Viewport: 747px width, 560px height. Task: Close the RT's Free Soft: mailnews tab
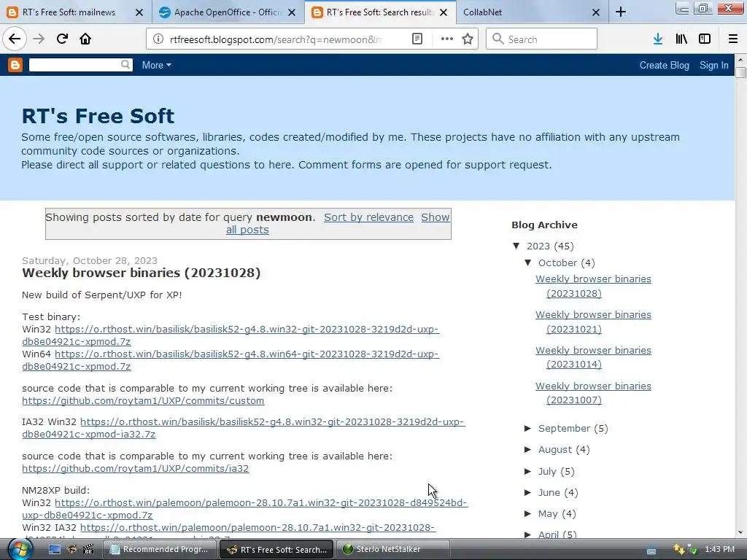pos(139,12)
